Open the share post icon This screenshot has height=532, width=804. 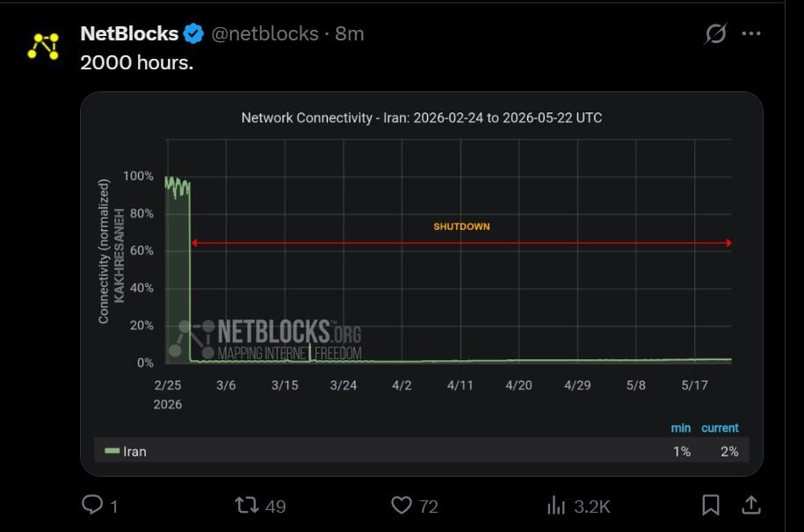pos(751,506)
